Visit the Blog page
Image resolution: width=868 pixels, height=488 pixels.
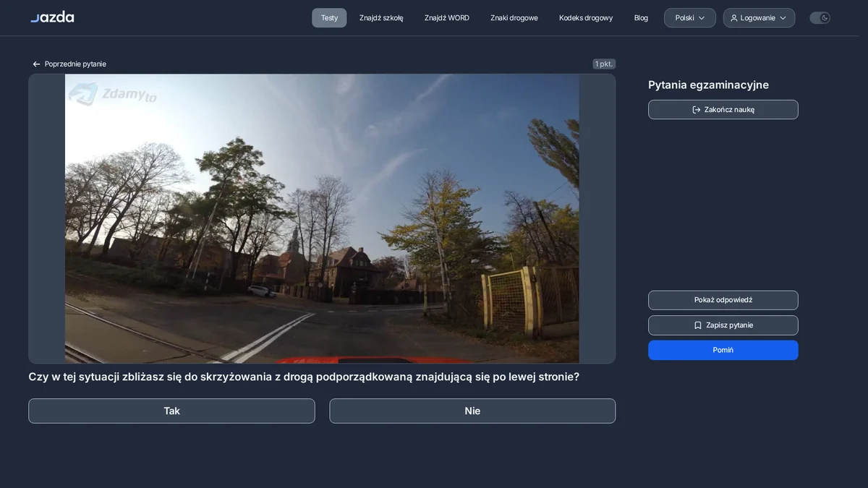(641, 18)
